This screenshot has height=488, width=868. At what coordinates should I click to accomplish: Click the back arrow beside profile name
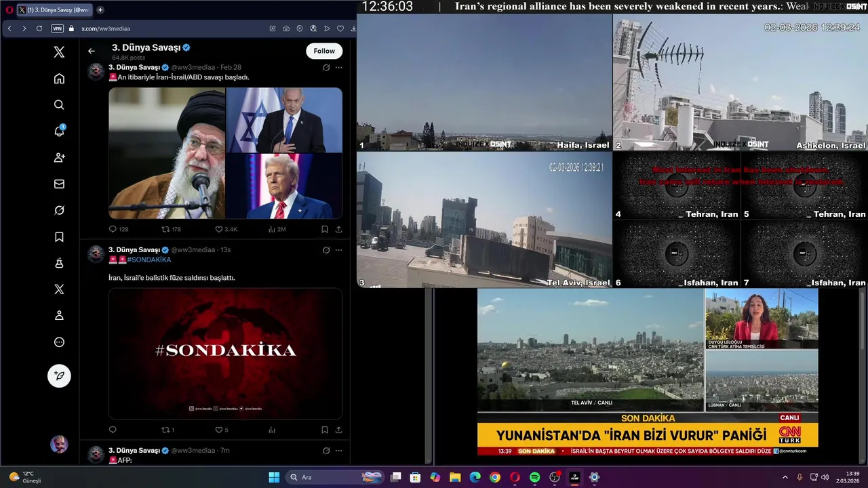tap(92, 51)
